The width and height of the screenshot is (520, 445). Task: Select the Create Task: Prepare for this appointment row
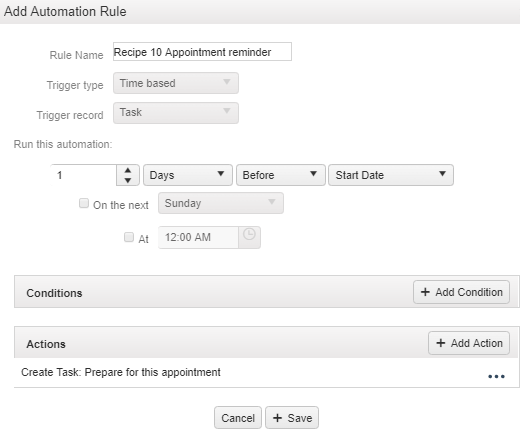click(267, 373)
